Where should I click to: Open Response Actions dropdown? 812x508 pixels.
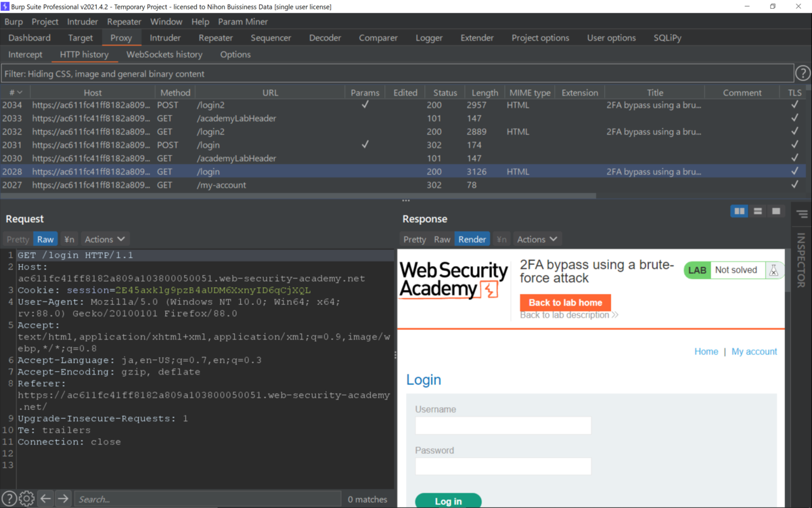point(537,239)
